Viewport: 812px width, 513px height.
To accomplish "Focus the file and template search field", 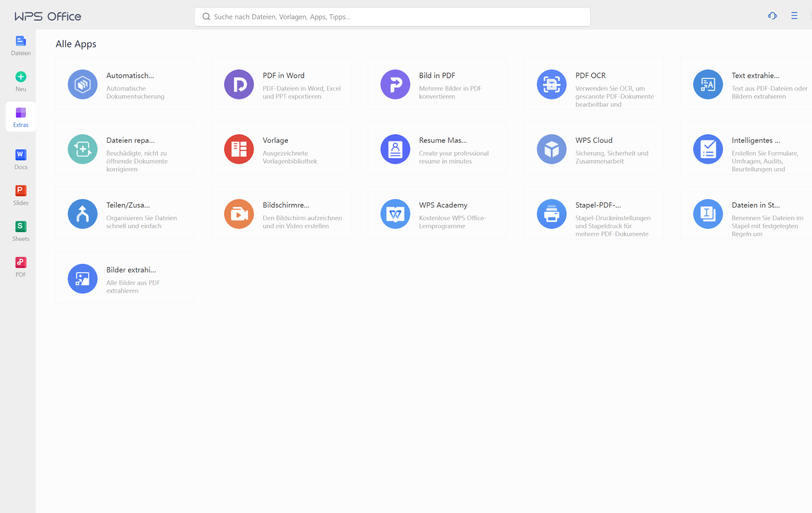I will [392, 17].
